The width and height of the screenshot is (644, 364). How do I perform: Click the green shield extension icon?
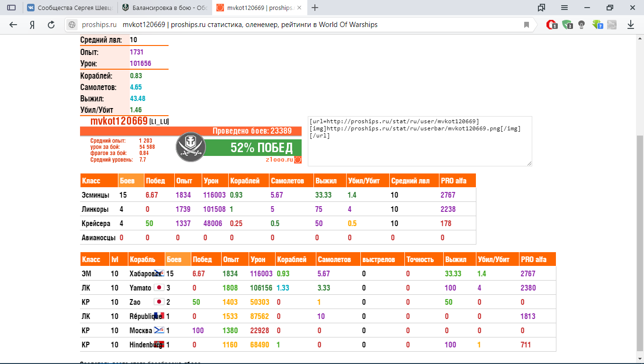(x=567, y=25)
